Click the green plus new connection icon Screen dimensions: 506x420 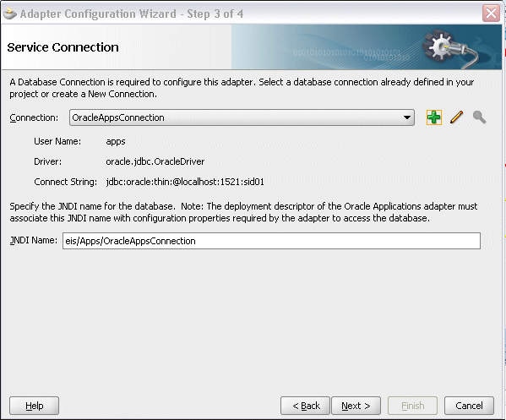click(x=433, y=117)
